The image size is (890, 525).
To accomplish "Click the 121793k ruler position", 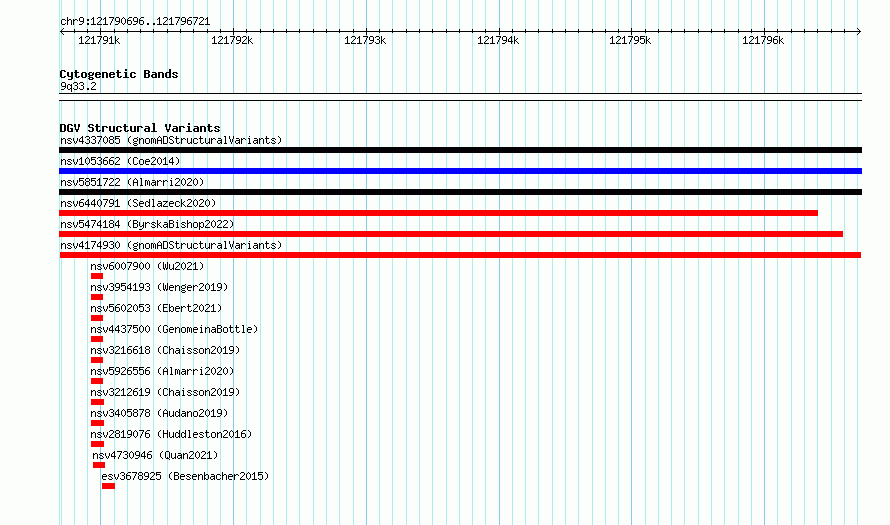I will click(365, 40).
